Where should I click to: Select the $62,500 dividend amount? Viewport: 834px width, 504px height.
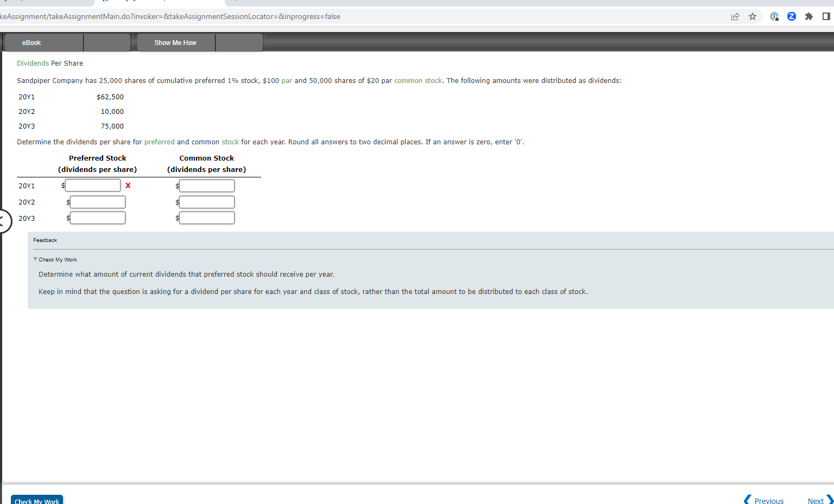110,97
